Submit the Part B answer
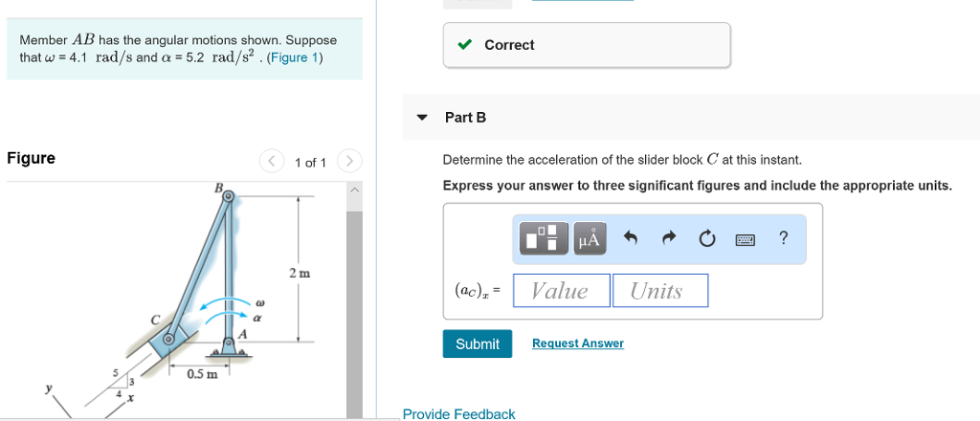980x421 pixels. pyautogui.click(x=478, y=344)
